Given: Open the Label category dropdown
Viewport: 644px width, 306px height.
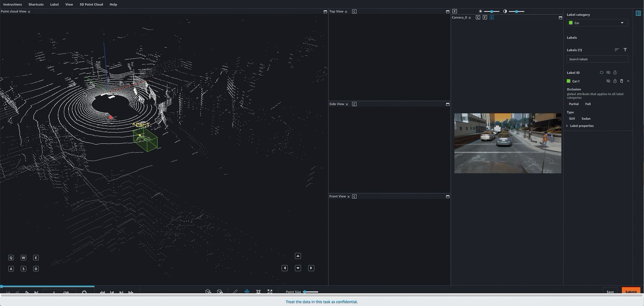Looking at the screenshot, I should coord(596,23).
